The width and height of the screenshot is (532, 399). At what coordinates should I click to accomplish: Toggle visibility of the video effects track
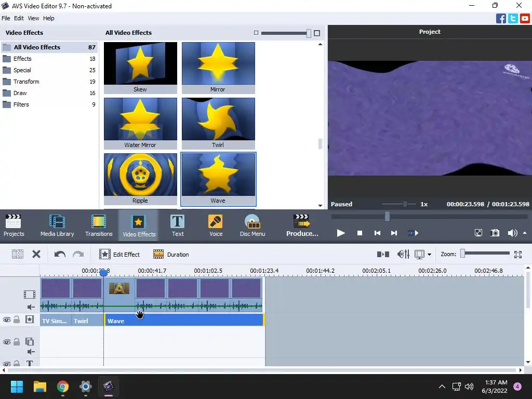click(x=6, y=320)
